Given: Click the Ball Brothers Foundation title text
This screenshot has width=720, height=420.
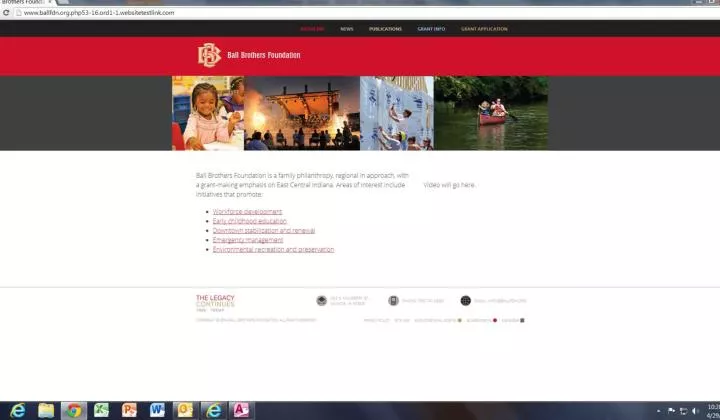Looking at the screenshot, I should coord(264,55).
